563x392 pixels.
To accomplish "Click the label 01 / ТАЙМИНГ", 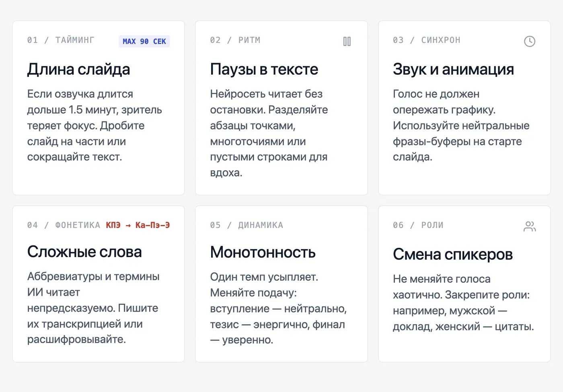I will (61, 40).
